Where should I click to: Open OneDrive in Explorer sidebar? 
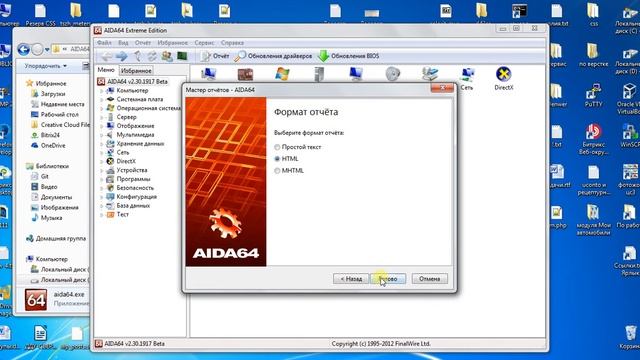(x=48, y=146)
